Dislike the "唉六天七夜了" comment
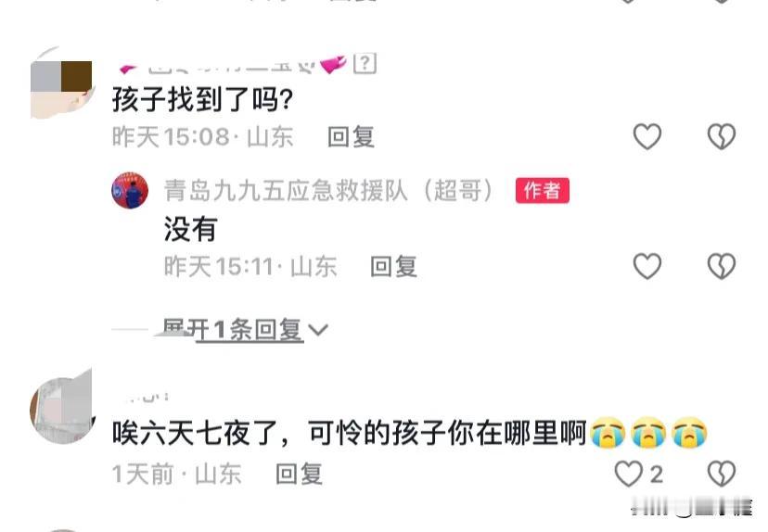 [x=722, y=474]
